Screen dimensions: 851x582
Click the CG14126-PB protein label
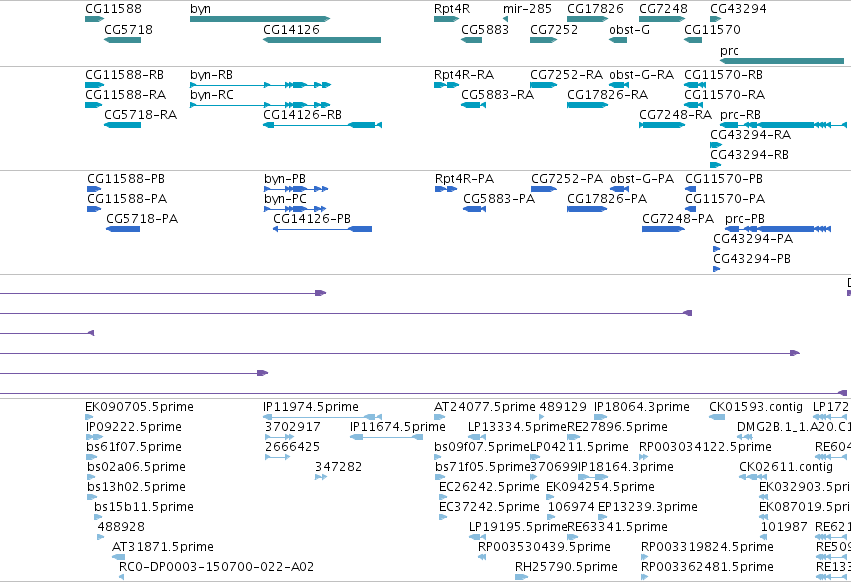pyautogui.click(x=312, y=219)
